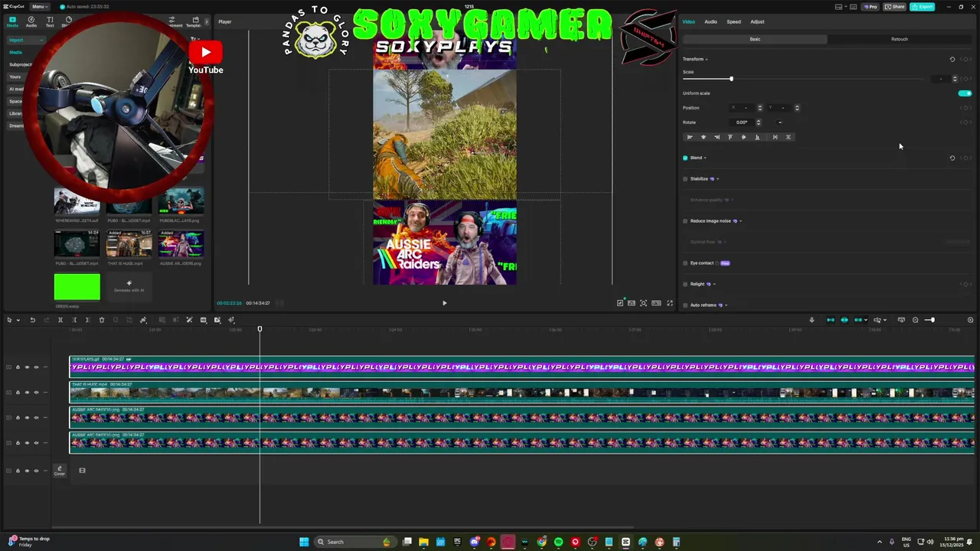Viewport: 980px width, 551px height.
Task: Enable the Eye contact checkbox
Action: 685,263
